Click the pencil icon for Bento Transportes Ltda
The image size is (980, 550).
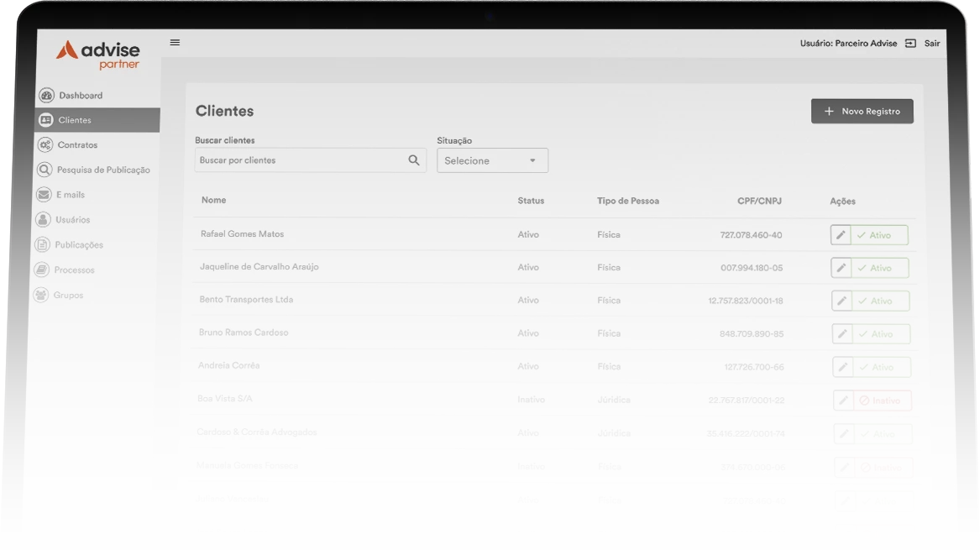point(841,301)
